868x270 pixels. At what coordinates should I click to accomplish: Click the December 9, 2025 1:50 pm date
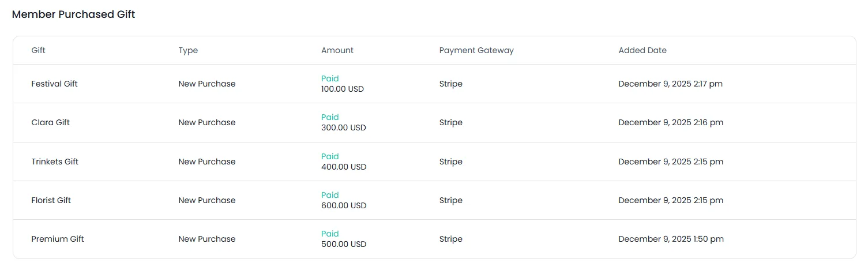click(671, 239)
